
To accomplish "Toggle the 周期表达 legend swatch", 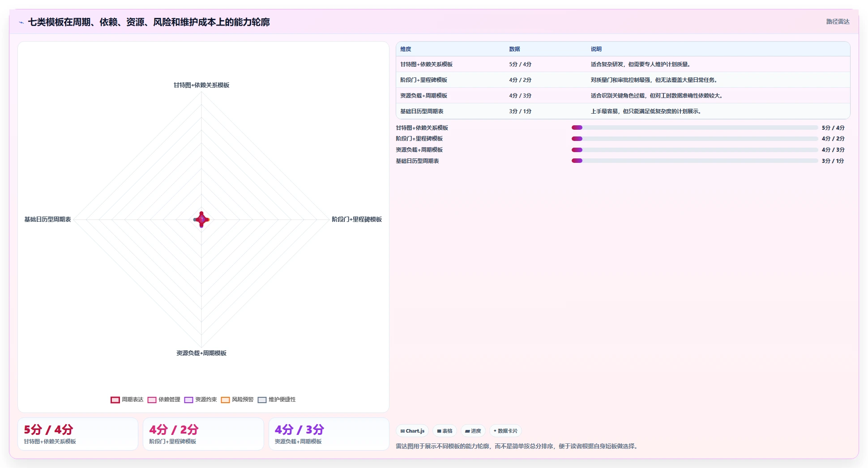I will (x=115, y=400).
